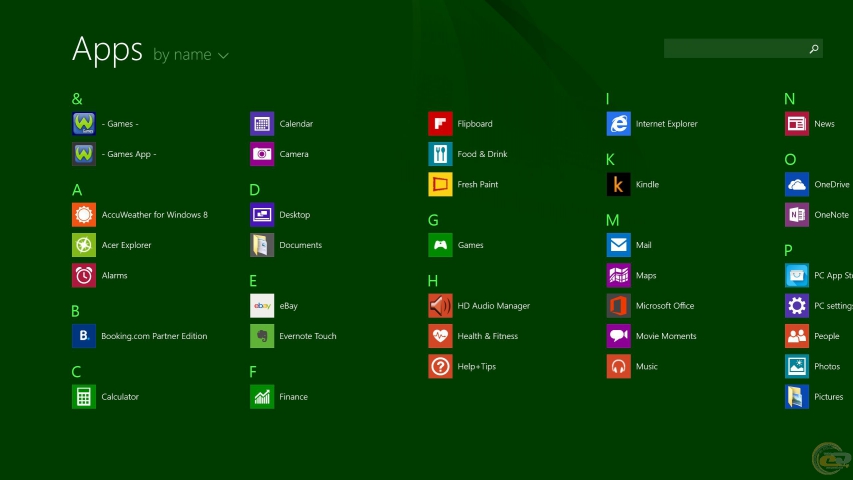Screen dimensions: 853x480
Task: Open the Evernote Touch icon
Action: point(262,336)
